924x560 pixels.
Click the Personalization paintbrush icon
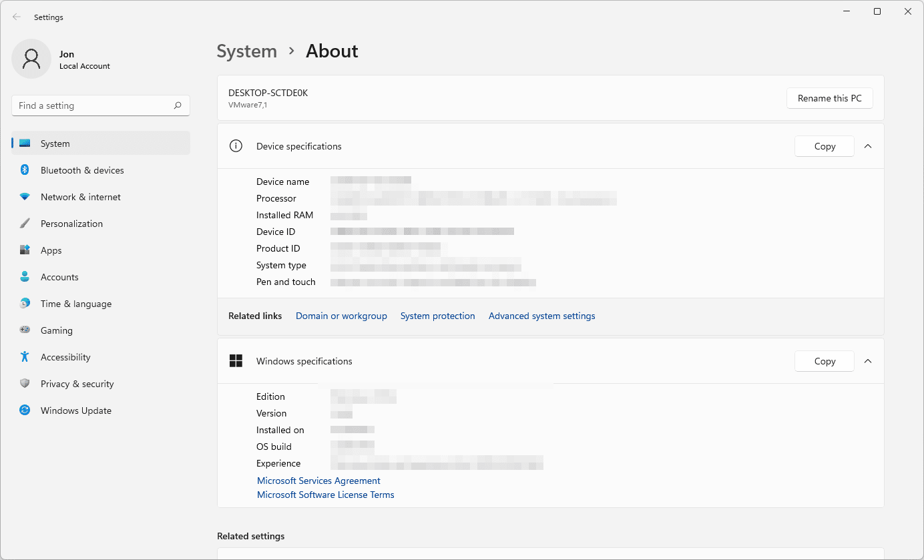tap(25, 224)
